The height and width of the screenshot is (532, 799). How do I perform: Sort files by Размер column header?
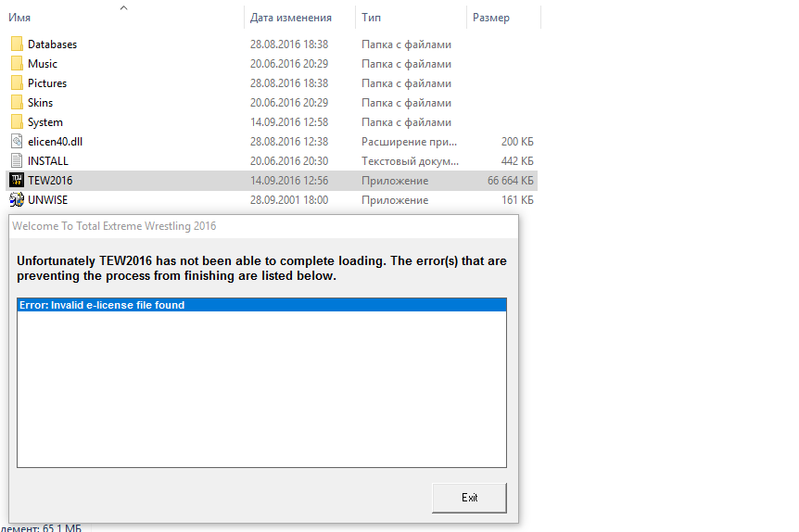[491, 18]
